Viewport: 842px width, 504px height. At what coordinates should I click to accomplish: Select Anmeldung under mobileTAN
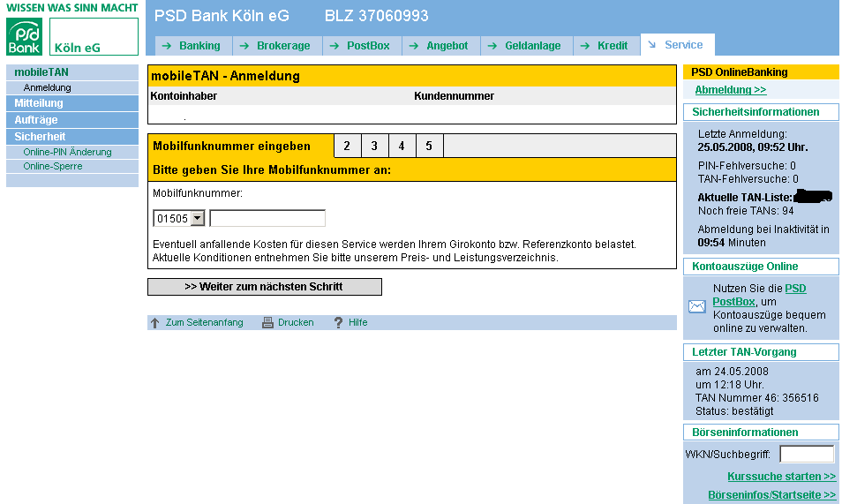(x=72, y=87)
